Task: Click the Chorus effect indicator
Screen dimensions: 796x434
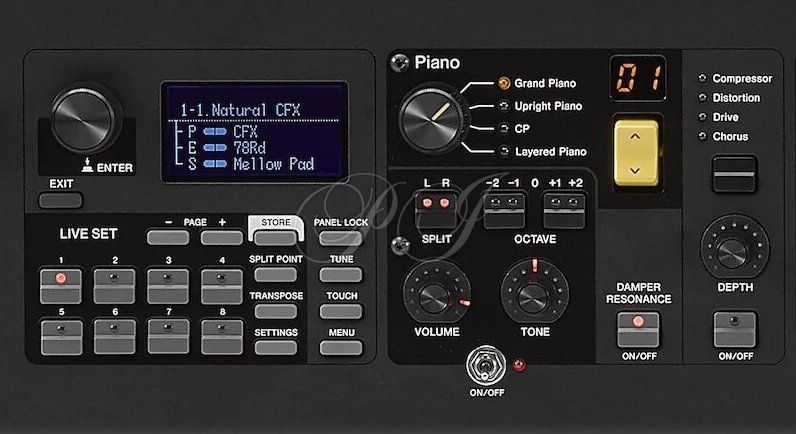Action: point(703,136)
